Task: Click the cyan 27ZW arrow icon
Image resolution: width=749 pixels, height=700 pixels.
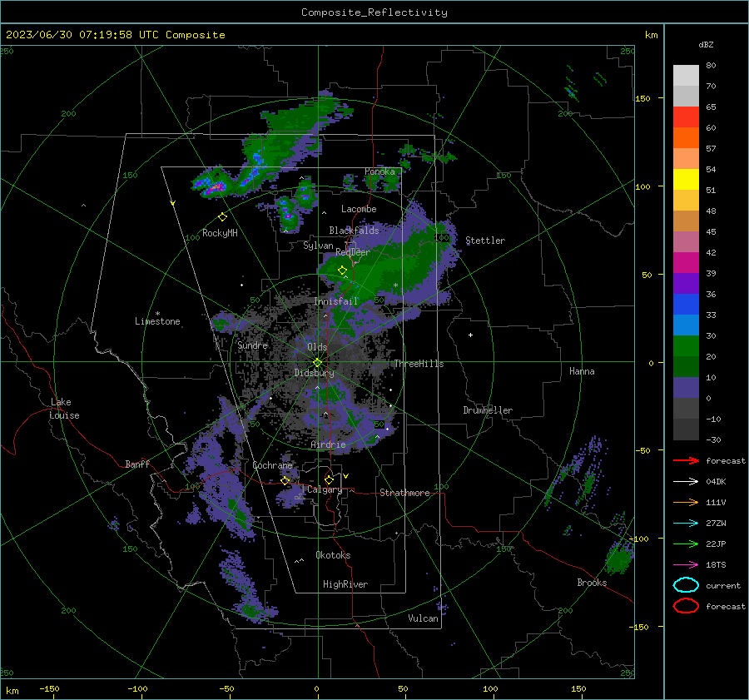Action: pyautogui.click(x=686, y=524)
